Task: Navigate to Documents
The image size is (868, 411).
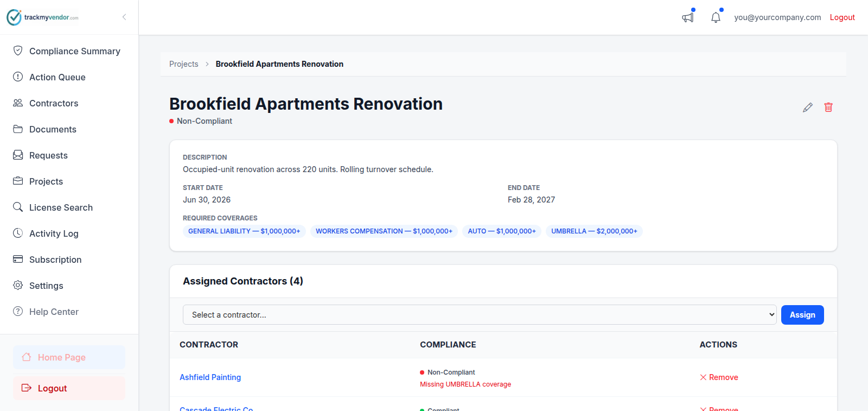Action: [53, 129]
